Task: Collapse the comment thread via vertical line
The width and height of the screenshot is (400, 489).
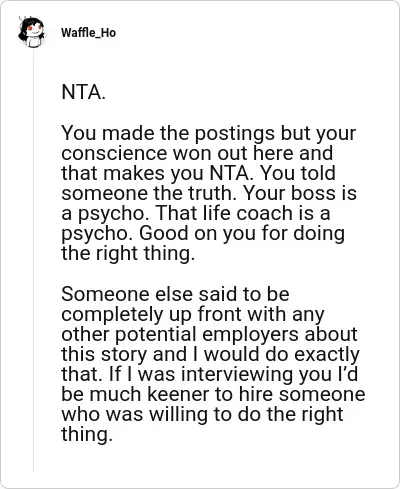Action: (33, 260)
